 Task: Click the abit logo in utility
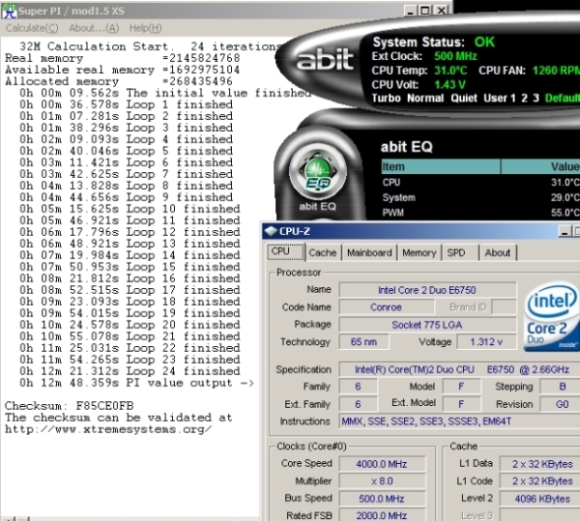click(325, 59)
